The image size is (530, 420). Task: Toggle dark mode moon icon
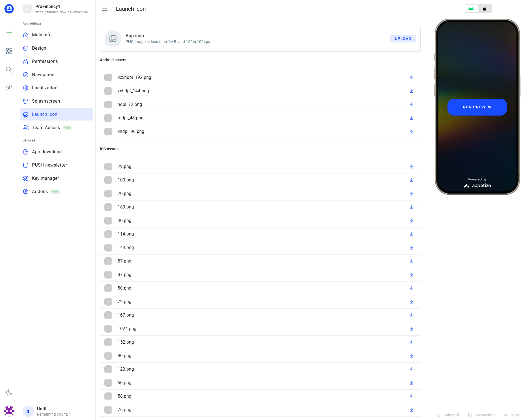click(9, 392)
